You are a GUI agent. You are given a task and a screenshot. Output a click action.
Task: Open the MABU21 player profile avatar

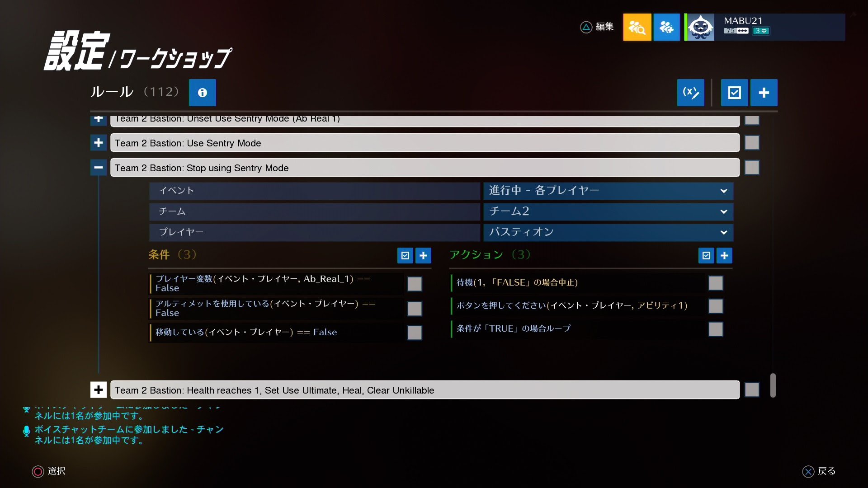coord(700,27)
